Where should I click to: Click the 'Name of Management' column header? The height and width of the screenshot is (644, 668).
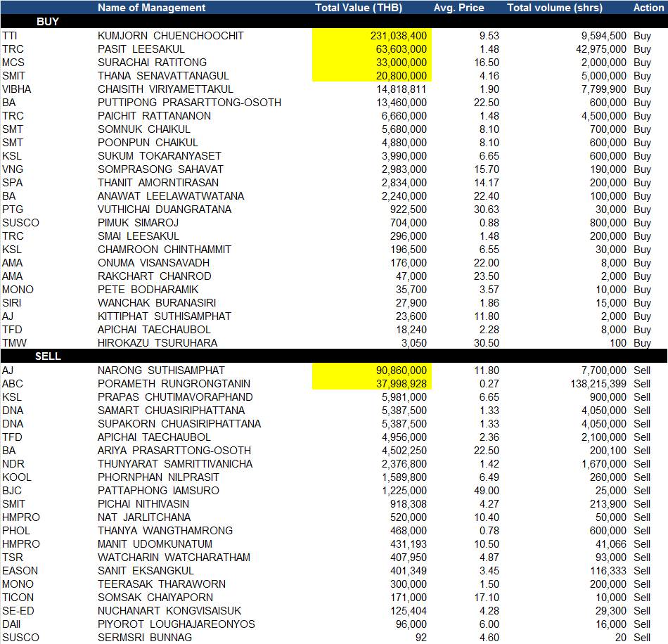[151, 8]
